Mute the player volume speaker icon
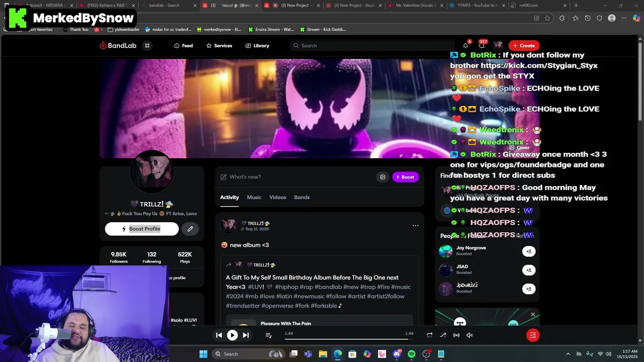The image size is (644, 362). (469, 335)
